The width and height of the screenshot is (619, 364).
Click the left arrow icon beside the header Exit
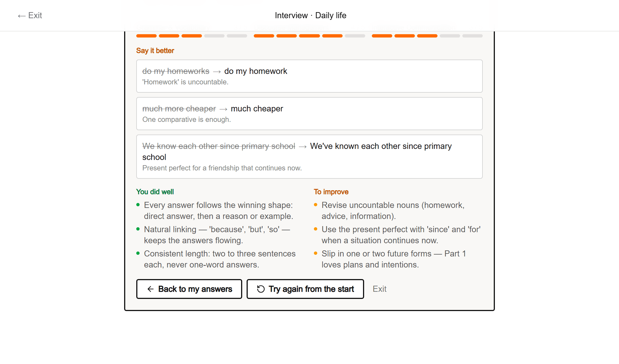pyautogui.click(x=22, y=16)
